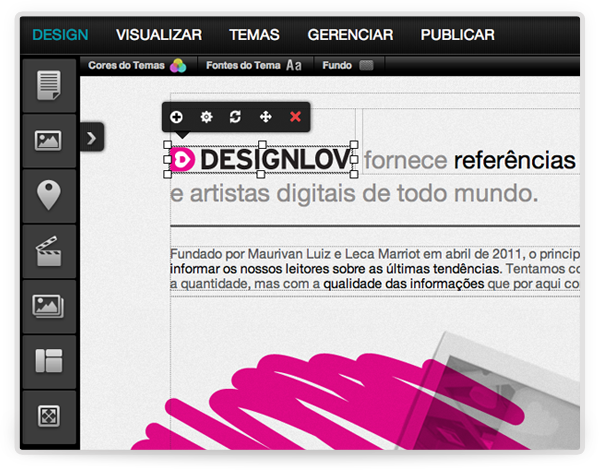Screen dimensions: 599x470
Task: Open element settings gear icon
Action: (x=206, y=117)
